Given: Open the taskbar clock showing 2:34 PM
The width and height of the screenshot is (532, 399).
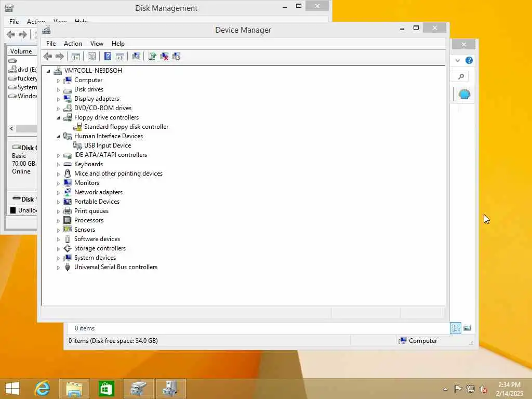Looking at the screenshot, I should pos(509,389).
